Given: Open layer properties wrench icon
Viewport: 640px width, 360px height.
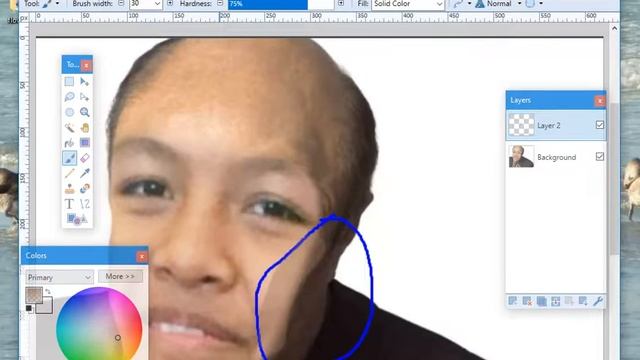Looking at the screenshot, I should (x=598, y=301).
